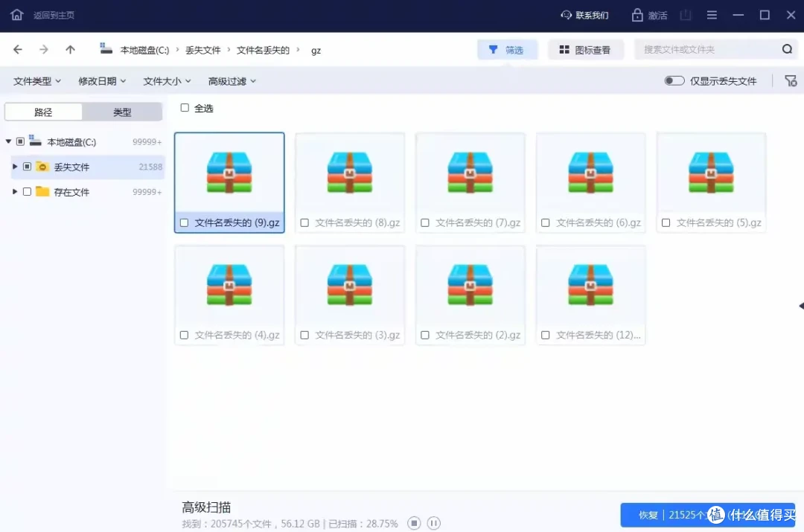This screenshot has height=532, width=804.
Task: Select 文件名丢失的 (6).gz archive icon
Action: (x=590, y=173)
